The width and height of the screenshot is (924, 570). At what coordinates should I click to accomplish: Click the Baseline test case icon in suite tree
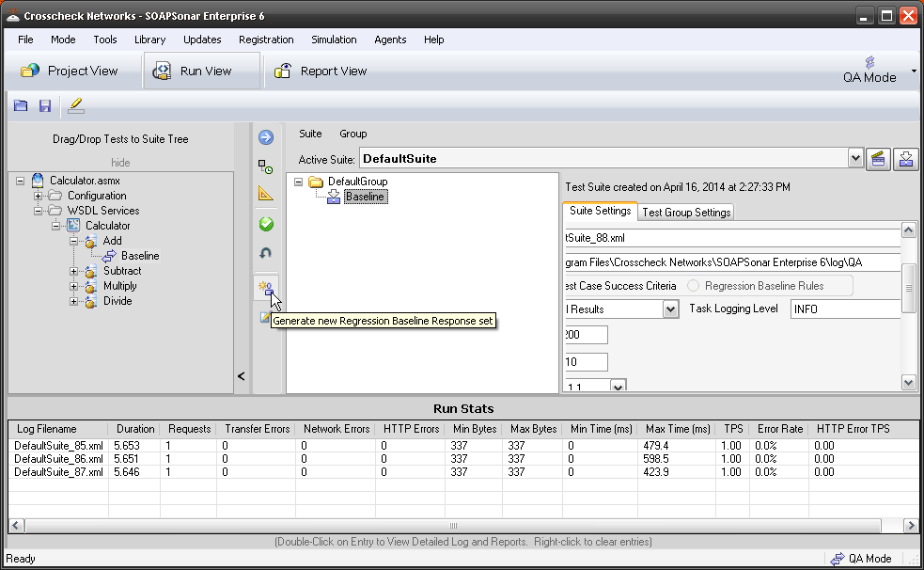(x=334, y=197)
